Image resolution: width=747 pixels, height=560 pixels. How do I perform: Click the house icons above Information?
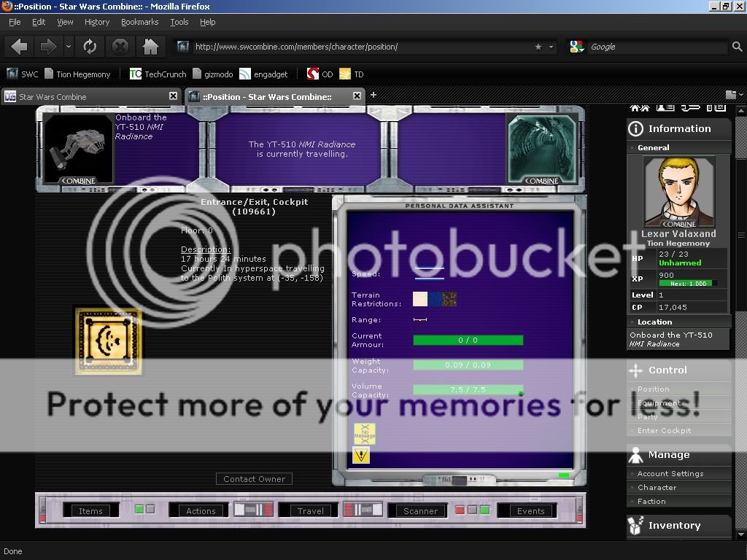pos(639,108)
